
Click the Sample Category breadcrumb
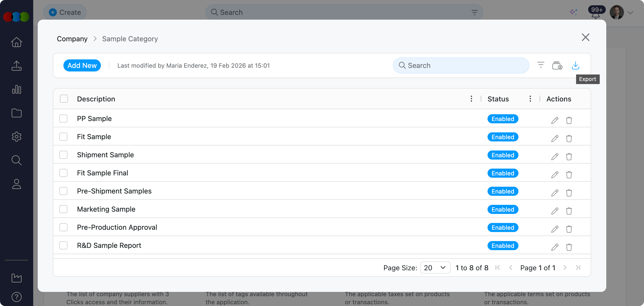point(130,39)
